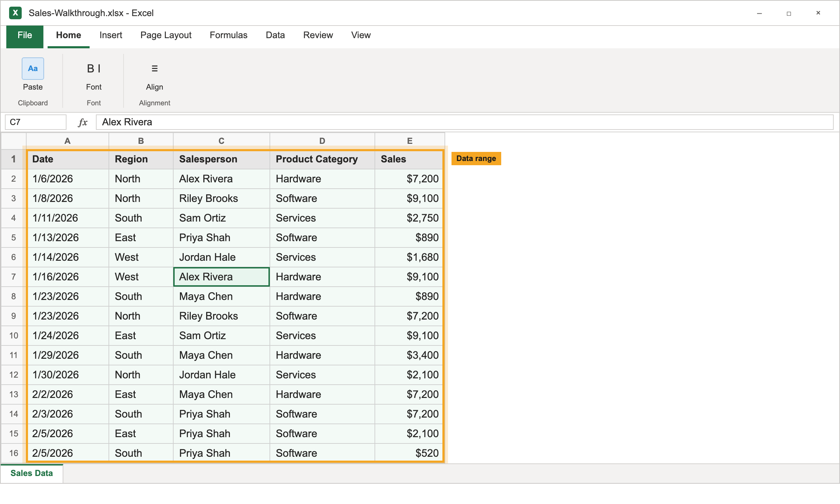Select the $2,100 sales cell in row 15
The height and width of the screenshot is (504, 840).
[x=410, y=434]
